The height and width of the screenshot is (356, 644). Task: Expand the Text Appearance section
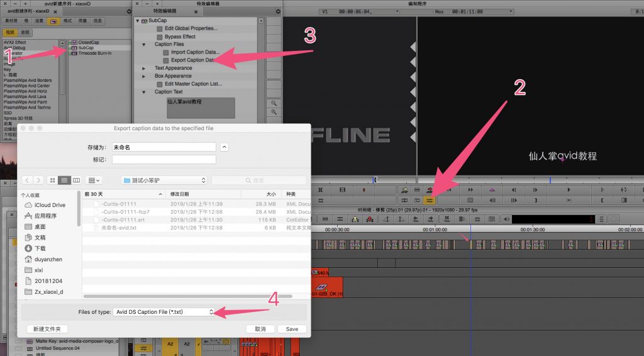[x=144, y=68]
